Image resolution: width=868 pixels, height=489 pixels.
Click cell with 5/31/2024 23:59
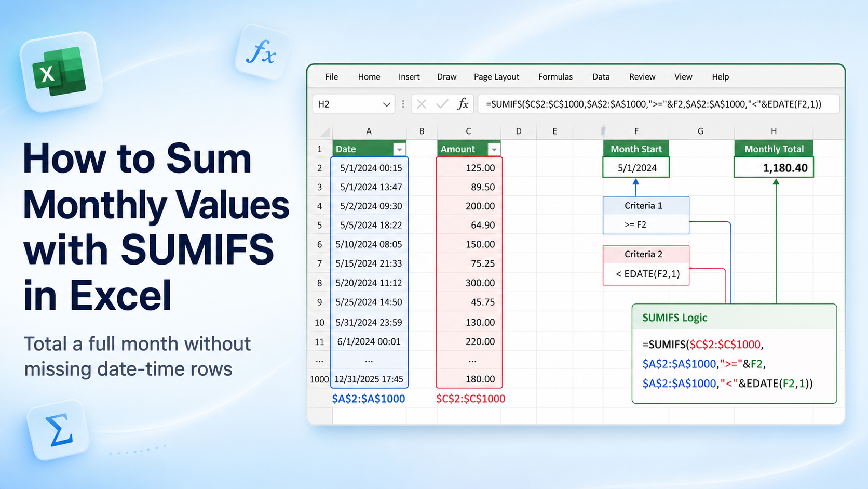pyautogui.click(x=370, y=322)
